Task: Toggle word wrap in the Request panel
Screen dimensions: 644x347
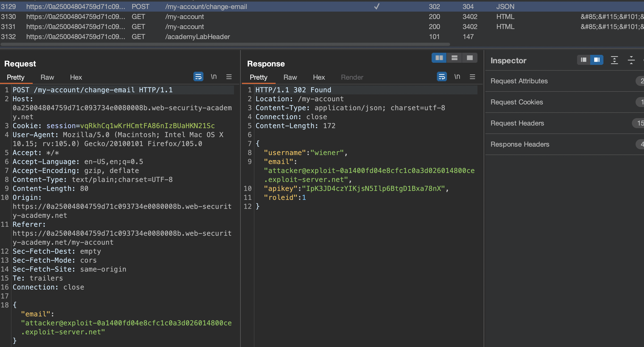Action: point(198,77)
